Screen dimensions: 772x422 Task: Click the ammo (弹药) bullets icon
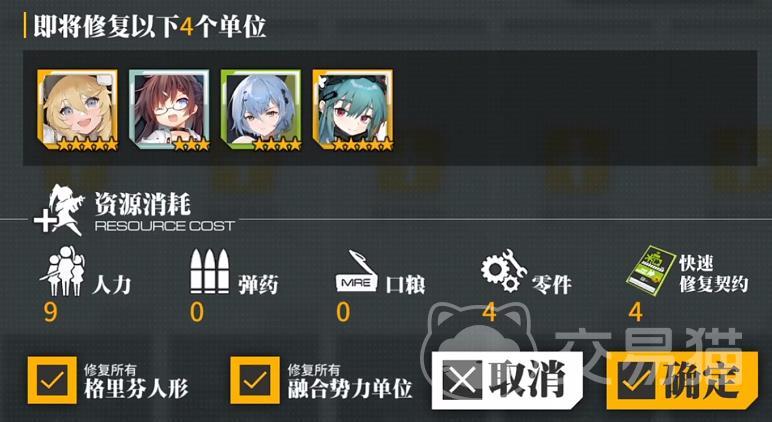[210, 271]
